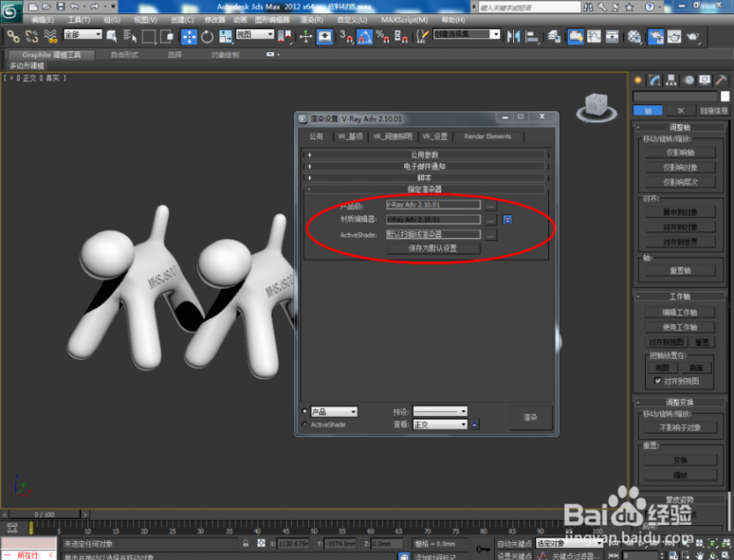Switch to the VR_基项 tab
Screen dimensions: 734x560
click(350, 137)
